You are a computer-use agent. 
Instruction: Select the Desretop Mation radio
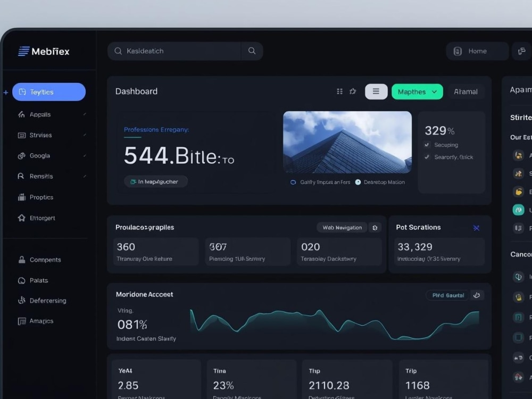tap(358, 182)
